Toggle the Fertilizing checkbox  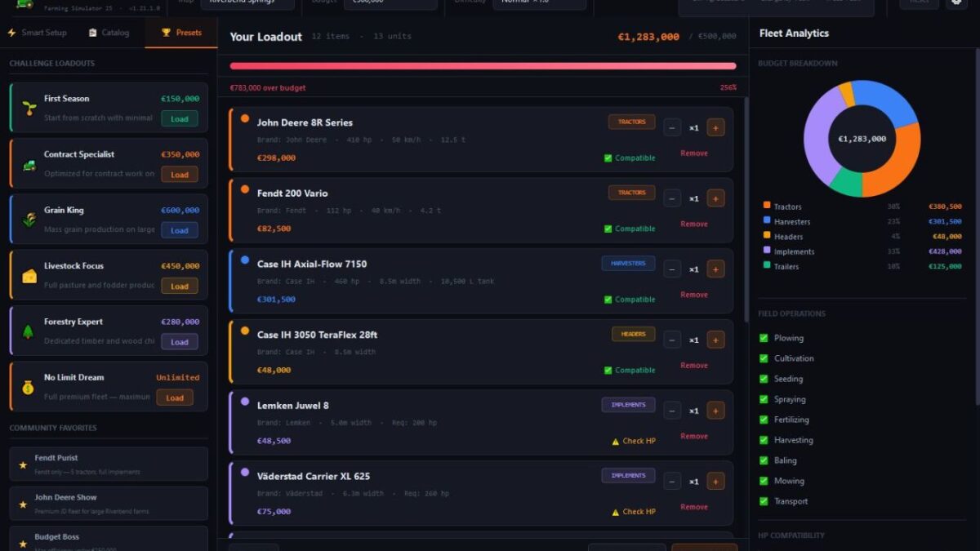(x=764, y=420)
